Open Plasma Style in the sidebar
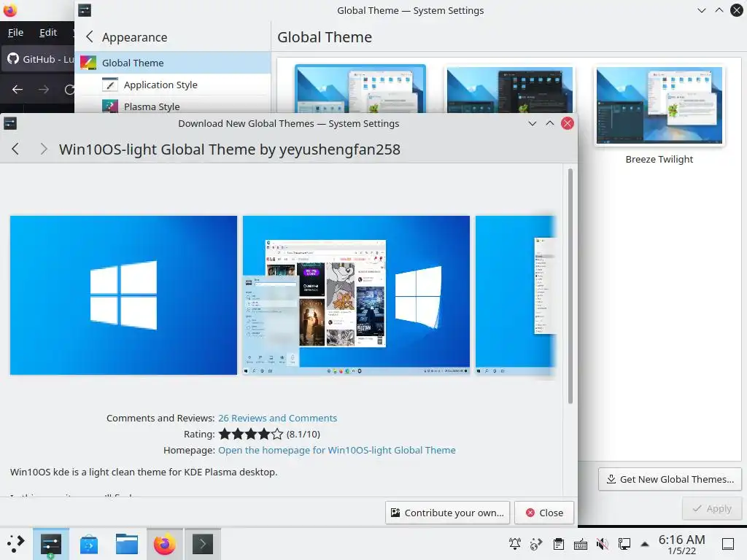 [x=172, y=106]
